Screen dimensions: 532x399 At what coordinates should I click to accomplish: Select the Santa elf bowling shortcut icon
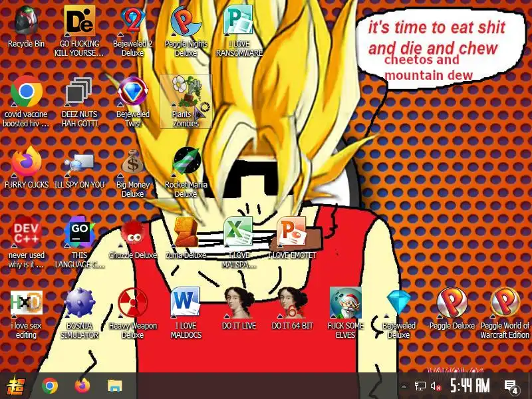tap(345, 303)
